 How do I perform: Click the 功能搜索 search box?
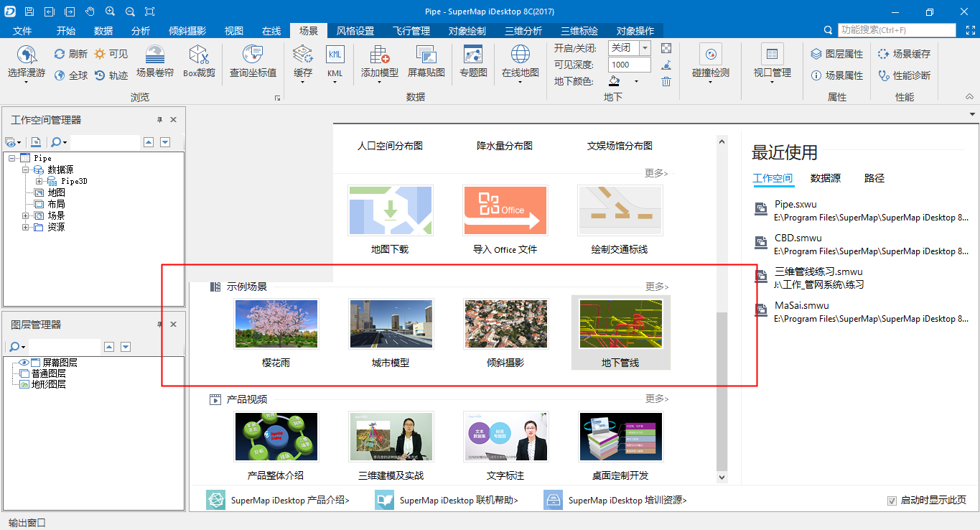(x=897, y=30)
